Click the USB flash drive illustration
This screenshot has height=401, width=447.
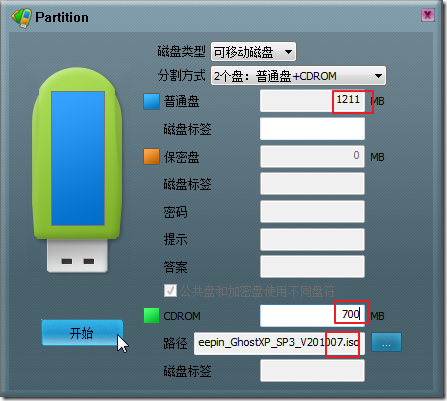(x=77, y=170)
